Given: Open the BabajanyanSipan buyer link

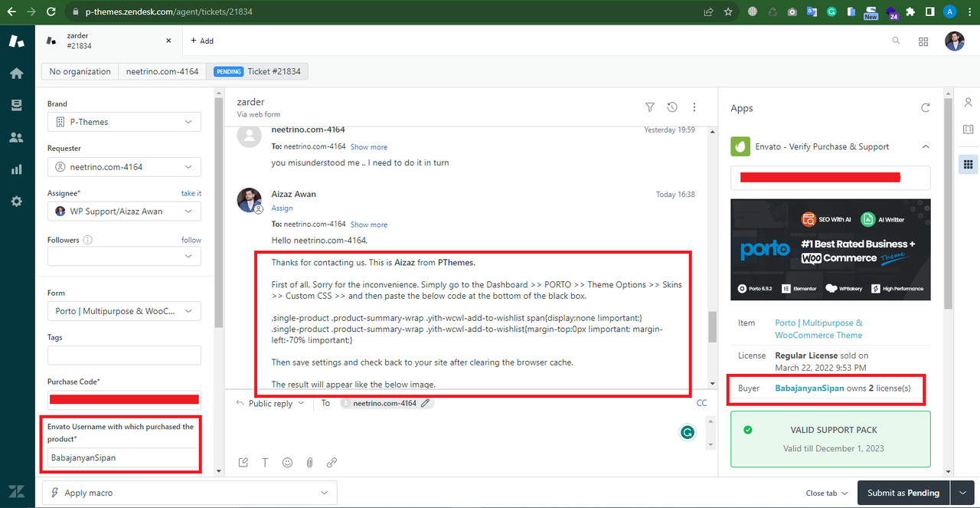Looking at the screenshot, I should point(809,388).
